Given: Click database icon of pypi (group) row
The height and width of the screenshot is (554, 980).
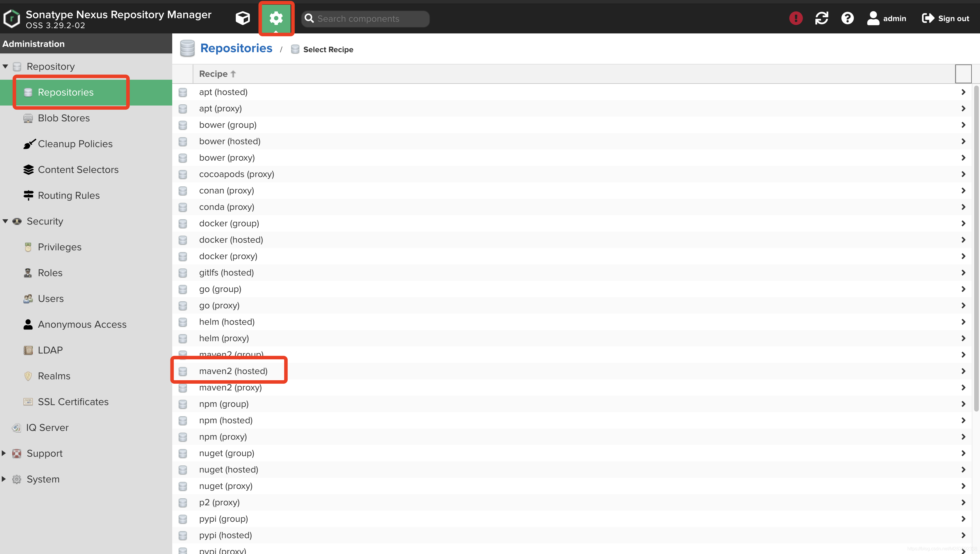Looking at the screenshot, I should (182, 519).
